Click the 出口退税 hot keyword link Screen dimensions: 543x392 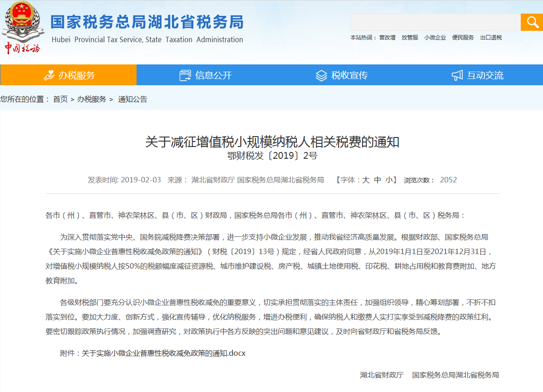[491, 38]
